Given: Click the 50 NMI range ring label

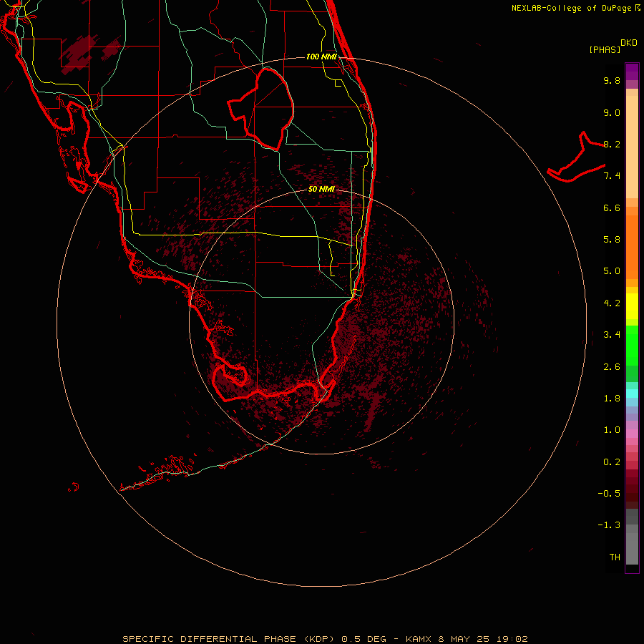Looking at the screenshot, I should (321, 190).
